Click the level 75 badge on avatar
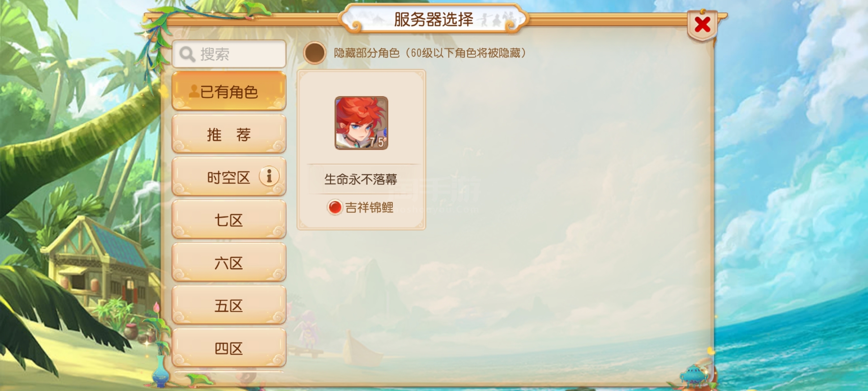This screenshot has width=868, height=391. pos(377,142)
